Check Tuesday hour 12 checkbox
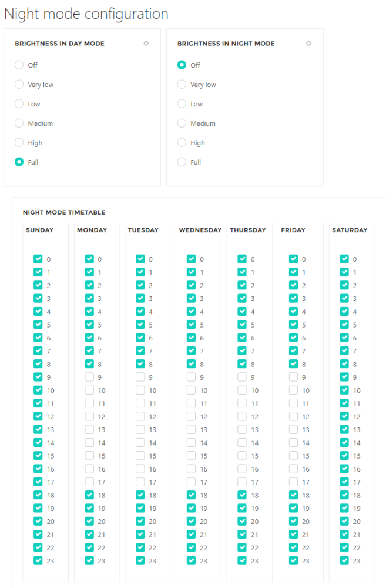 (x=140, y=417)
